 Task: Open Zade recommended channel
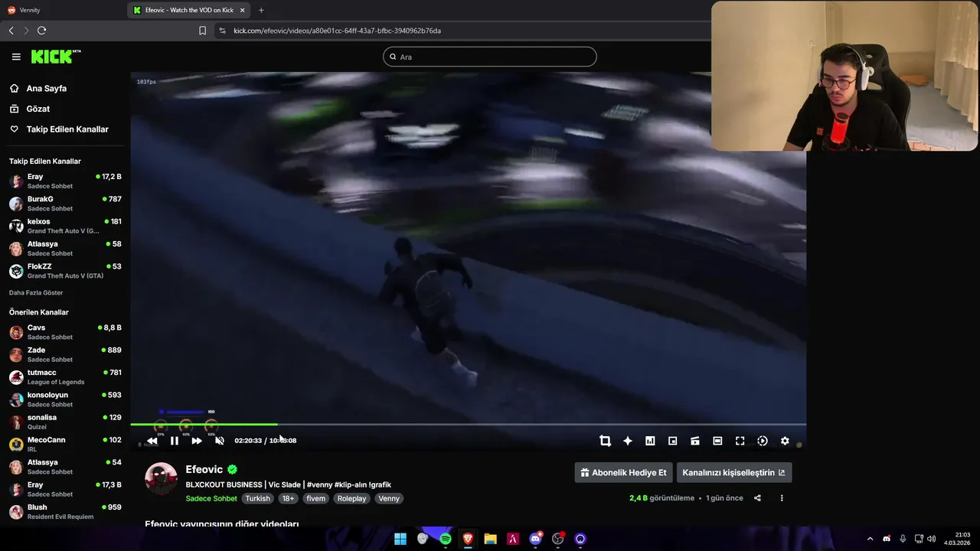(65, 354)
